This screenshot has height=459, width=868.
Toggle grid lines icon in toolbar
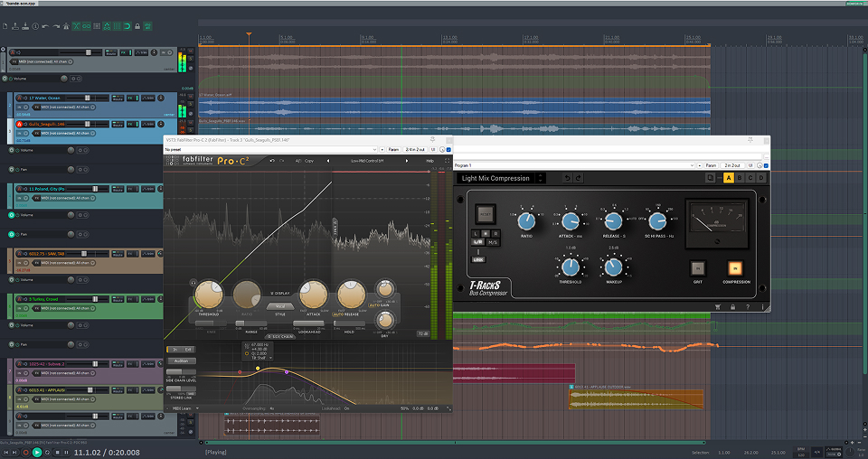(117, 26)
